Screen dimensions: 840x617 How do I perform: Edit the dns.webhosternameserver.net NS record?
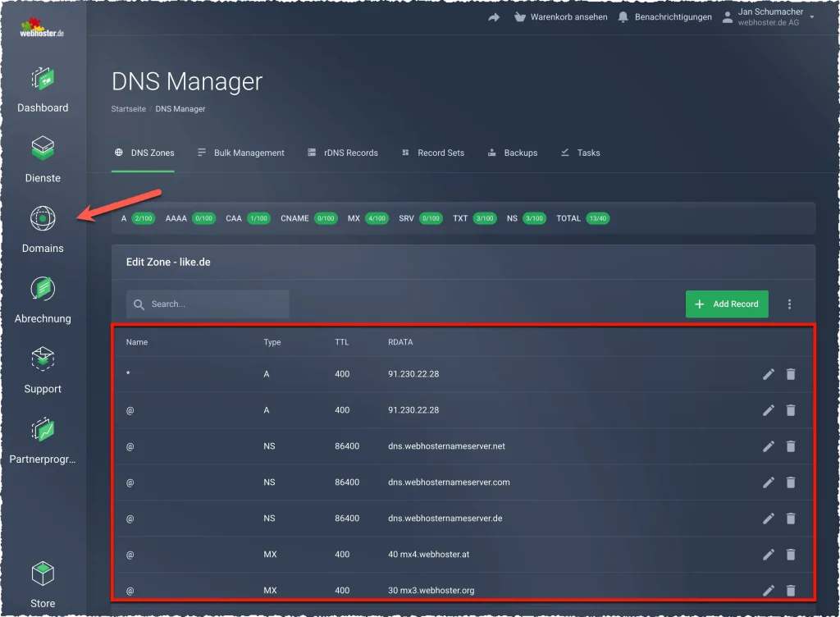tap(768, 446)
